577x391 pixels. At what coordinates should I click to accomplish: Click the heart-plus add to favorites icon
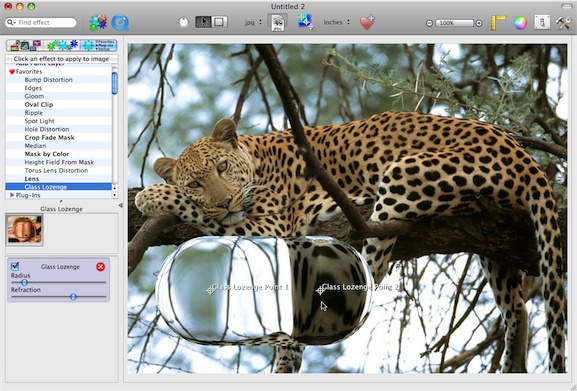click(x=367, y=22)
